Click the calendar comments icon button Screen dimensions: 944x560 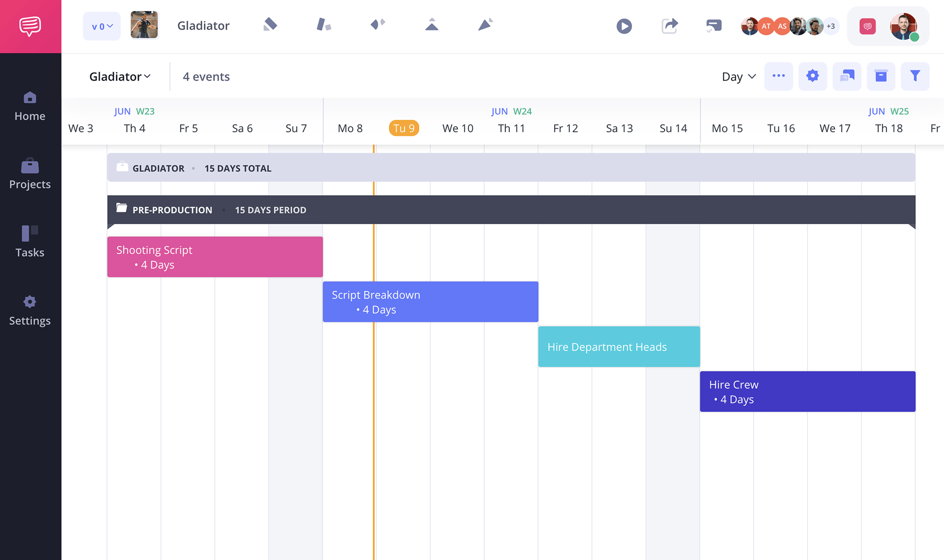click(x=847, y=76)
